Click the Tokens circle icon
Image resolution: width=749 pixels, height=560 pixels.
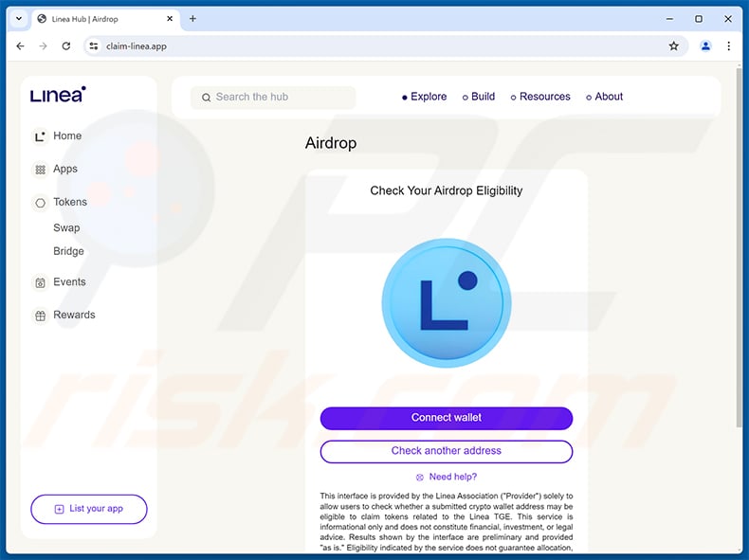[40, 203]
